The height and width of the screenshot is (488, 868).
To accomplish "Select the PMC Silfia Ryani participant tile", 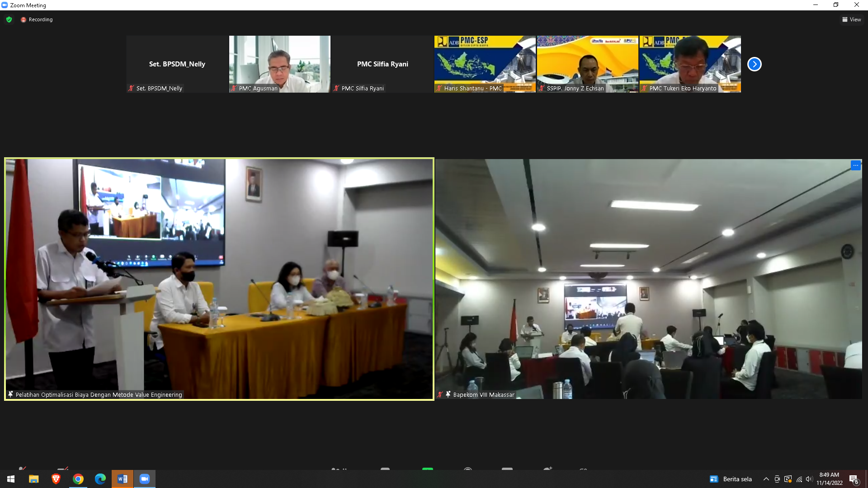I will pyautogui.click(x=382, y=64).
